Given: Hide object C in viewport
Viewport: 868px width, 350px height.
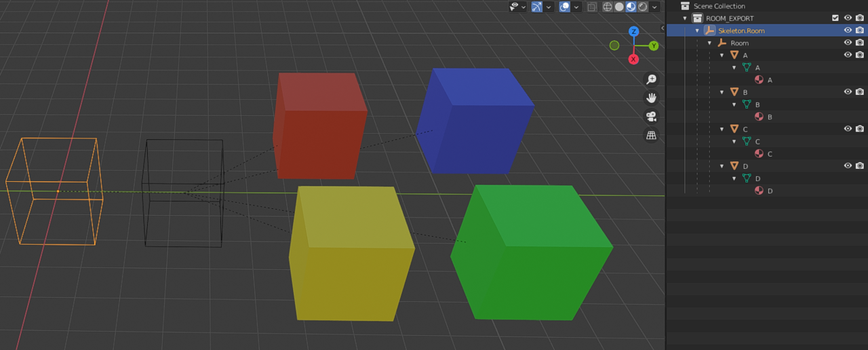Looking at the screenshot, I should 848,129.
